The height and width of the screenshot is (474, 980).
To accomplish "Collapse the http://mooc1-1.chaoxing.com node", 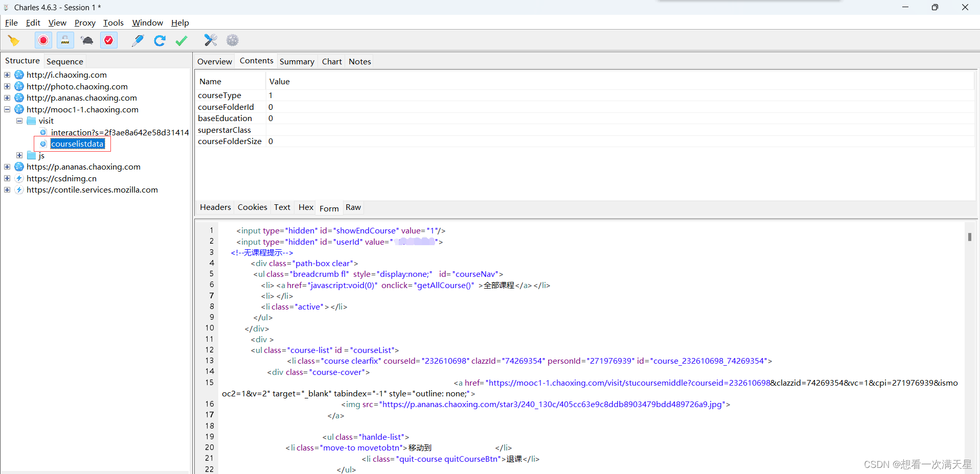I will tap(7, 109).
